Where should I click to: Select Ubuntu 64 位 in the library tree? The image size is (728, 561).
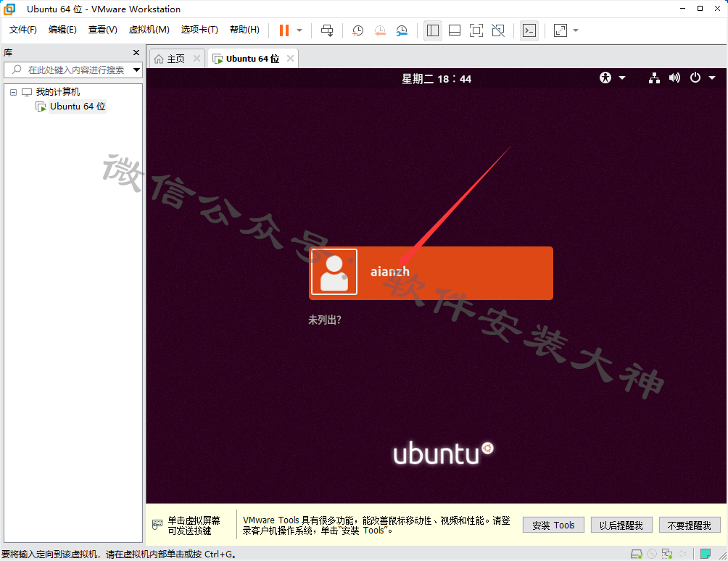(x=77, y=107)
